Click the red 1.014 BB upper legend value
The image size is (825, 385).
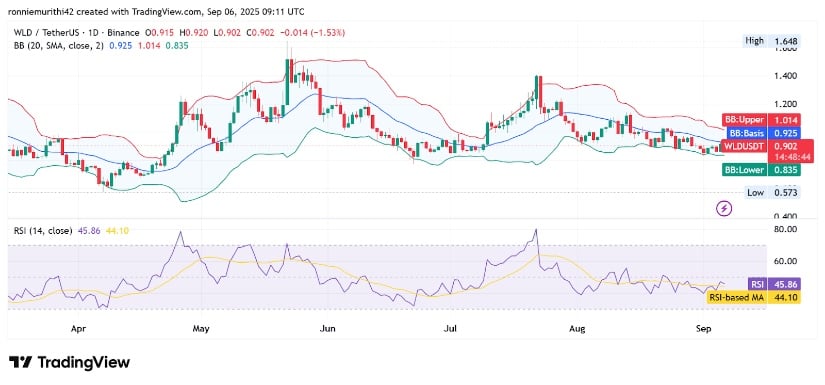(148, 46)
